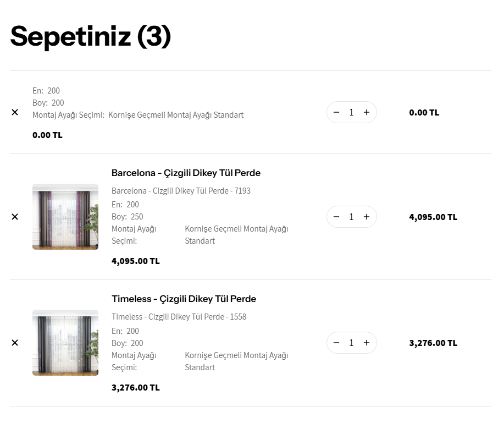504x423 pixels.
Task: Open Timeless - Çizgili Dikey Tül Perde title
Action: 184,299
